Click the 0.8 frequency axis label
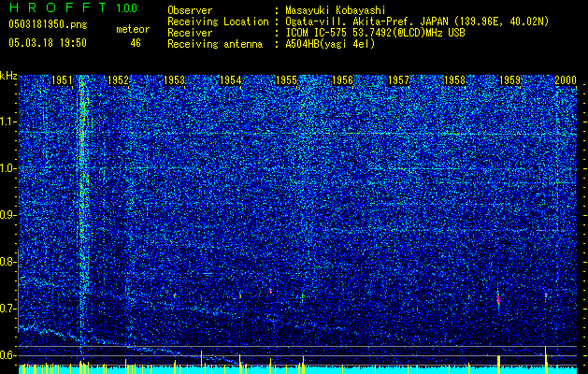This screenshot has height=374, width=588. click(x=8, y=262)
